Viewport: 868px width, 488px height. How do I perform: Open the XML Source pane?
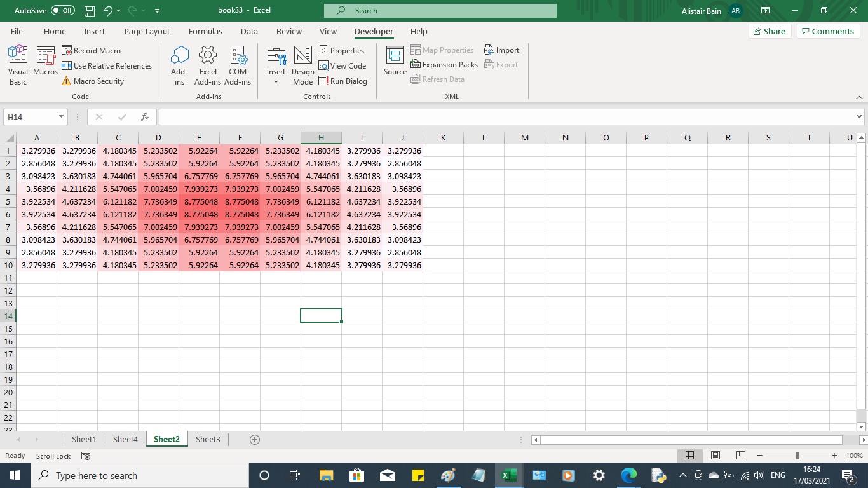click(395, 62)
